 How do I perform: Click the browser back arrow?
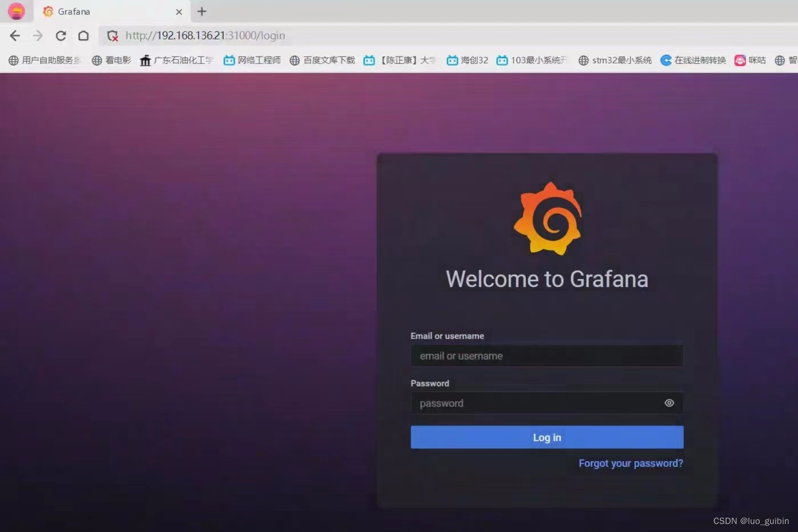pyautogui.click(x=15, y=35)
